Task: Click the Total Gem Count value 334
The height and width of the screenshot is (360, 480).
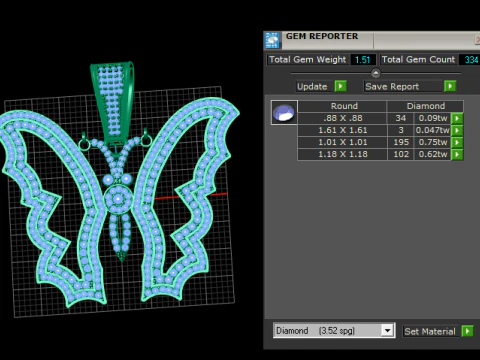Action: (x=470, y=60)
